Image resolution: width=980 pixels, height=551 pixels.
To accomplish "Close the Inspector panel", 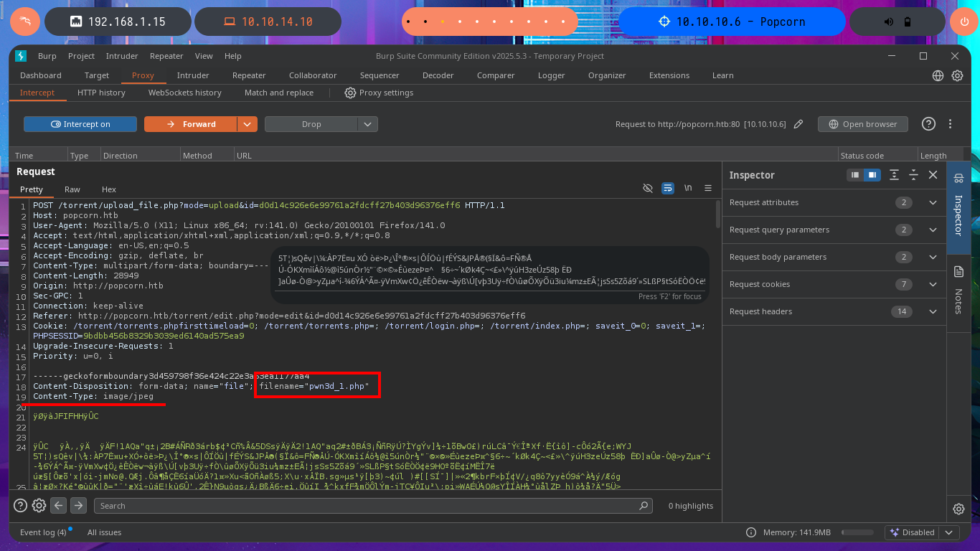I will point(933,175).
